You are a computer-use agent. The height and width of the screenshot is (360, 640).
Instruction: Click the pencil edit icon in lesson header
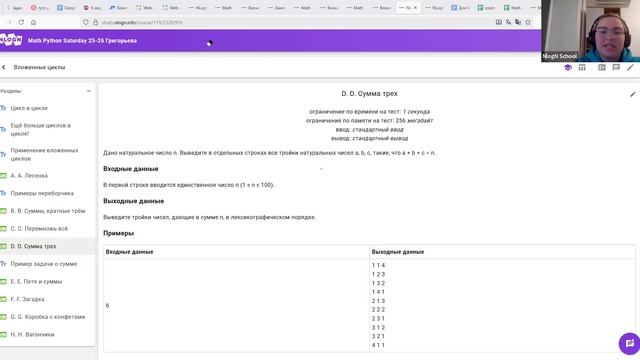click(630, 67)
